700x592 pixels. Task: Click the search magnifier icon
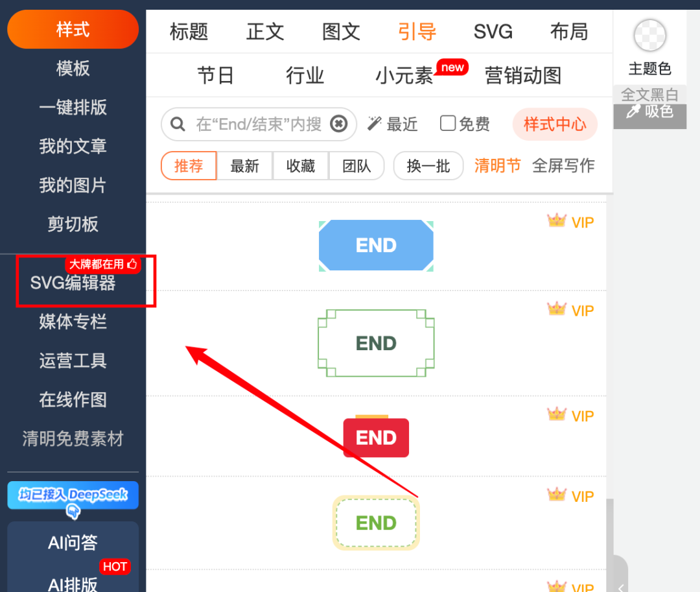click(x=178, y=124)
